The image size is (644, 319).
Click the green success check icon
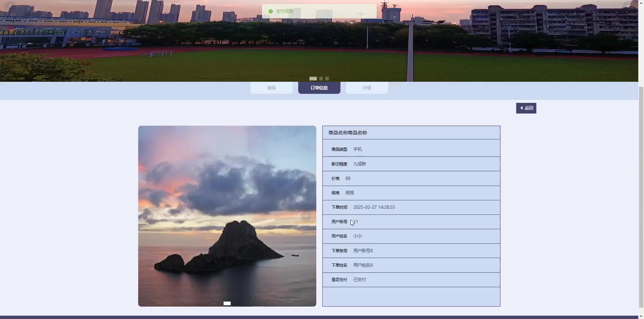[x=271, y=11]
